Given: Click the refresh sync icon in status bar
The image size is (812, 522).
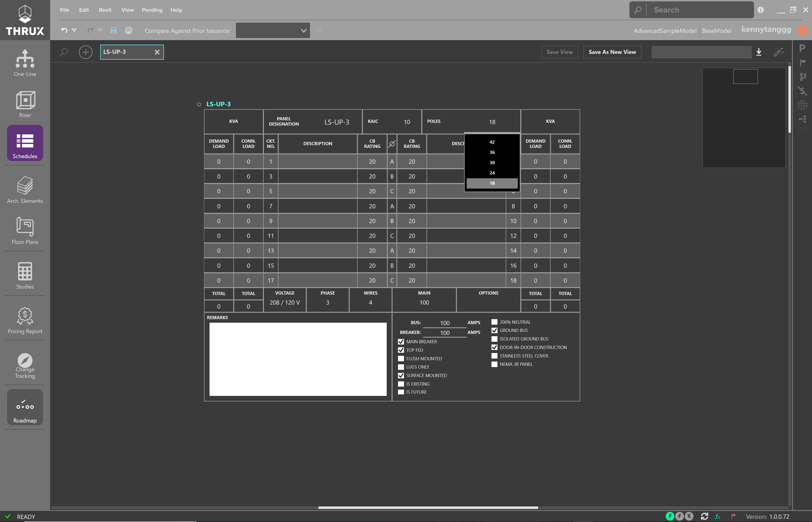Looking at the screenshot, I should tap(704, 516).
